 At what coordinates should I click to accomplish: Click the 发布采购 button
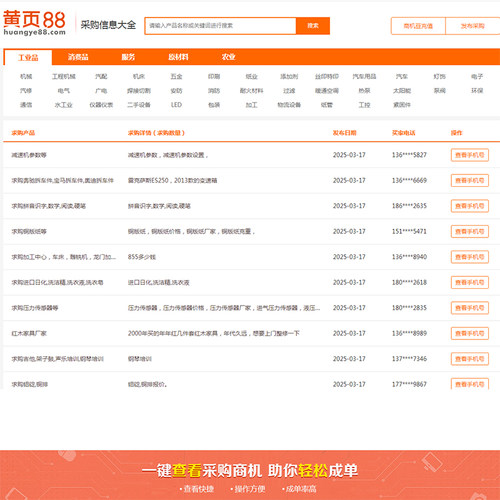(x=472, y=26)
